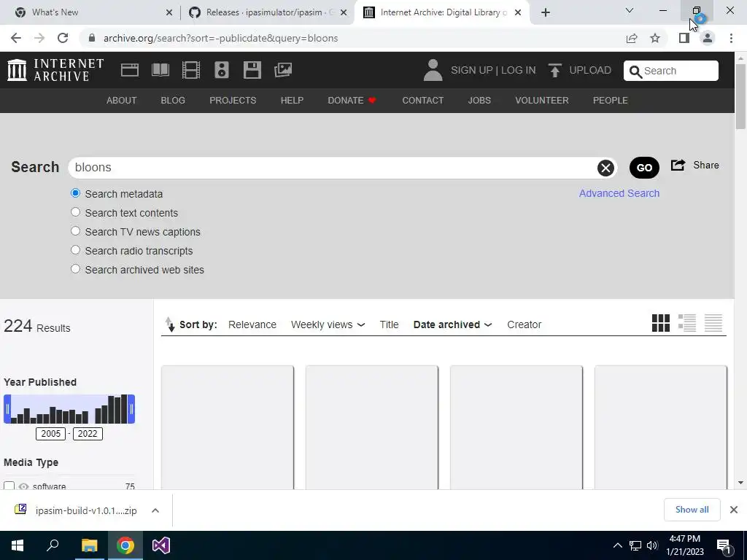Screen dimensions: 747x560
Task: Open the ABOUT menu item
Action: (122, 101)
